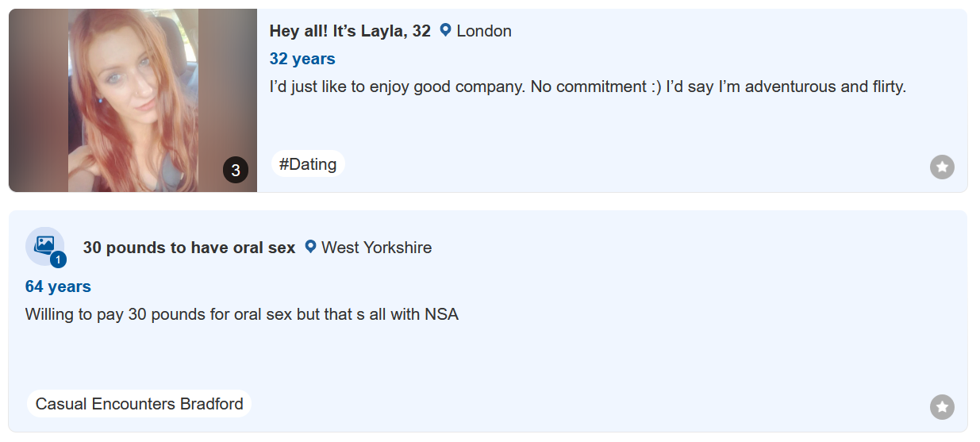Click the image count badge showing 1
The height and width of the screenshot is (442, 980).
pyautogui.click(x=58, y=259)
